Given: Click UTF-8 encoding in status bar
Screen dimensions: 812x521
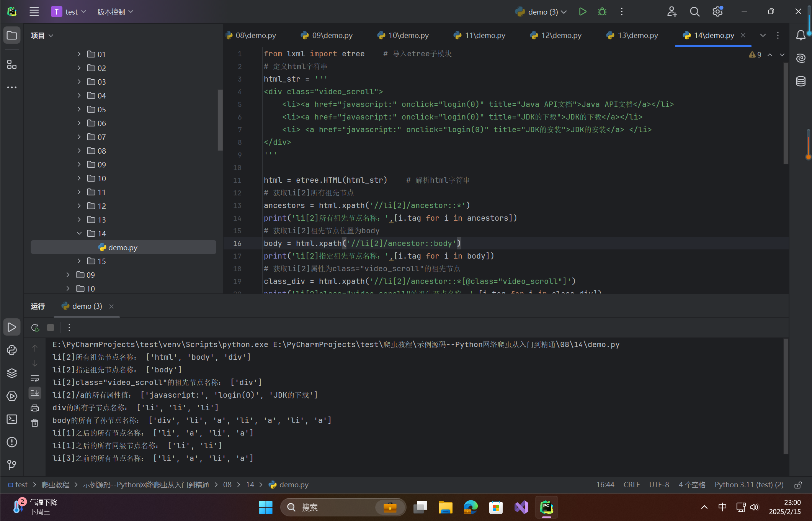Looking at the screenshot, I should click(x=659, y=485).
